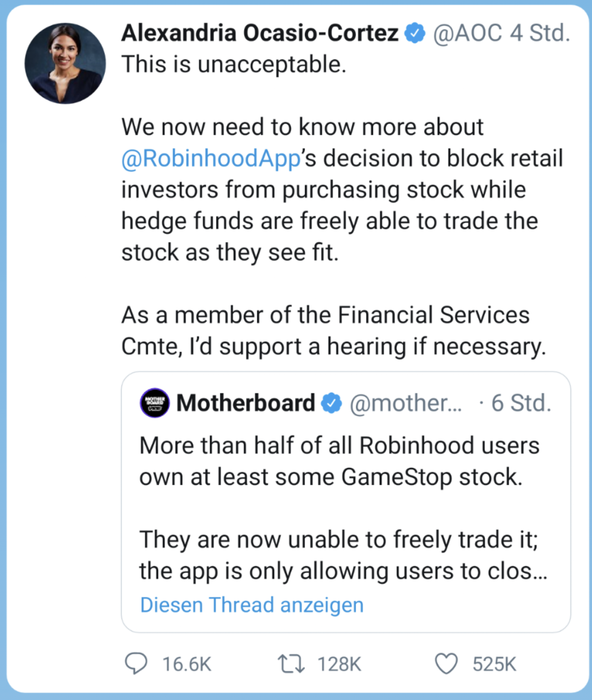The width and height of the screenshot is (592, 700).
Task: Open the Motherboard account name
Action: click(246, 403)
